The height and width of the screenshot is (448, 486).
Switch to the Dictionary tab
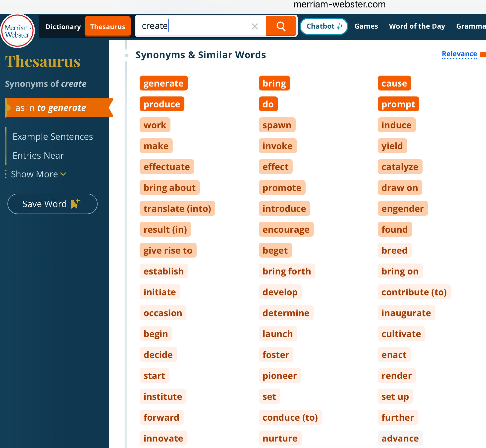coord(63,27)
